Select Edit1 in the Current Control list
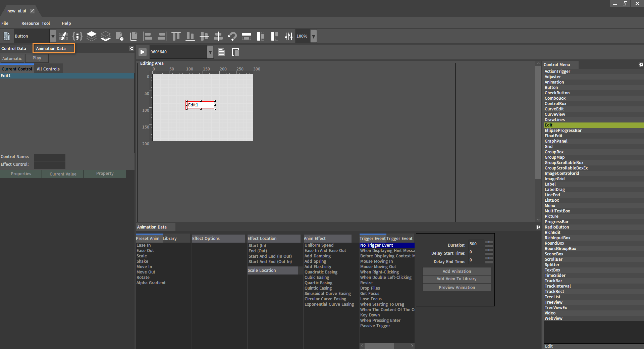This screenshot has height=349, width=644. click(x=67, y=76)
